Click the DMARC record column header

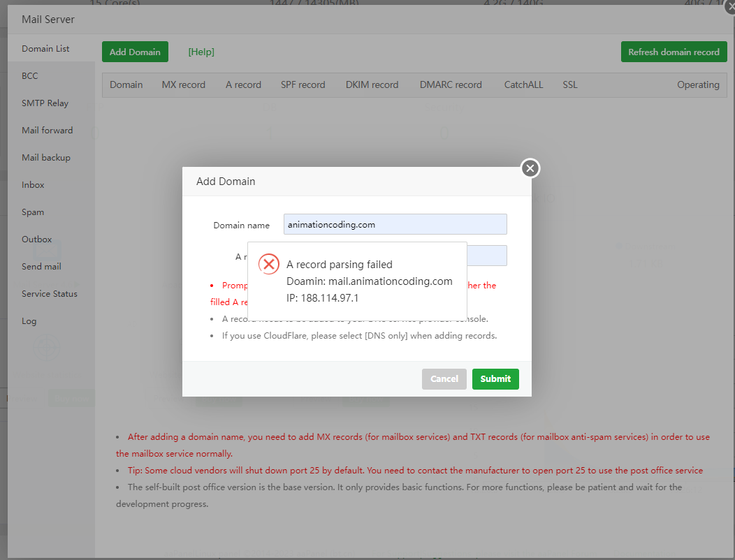tap(451, 84)
